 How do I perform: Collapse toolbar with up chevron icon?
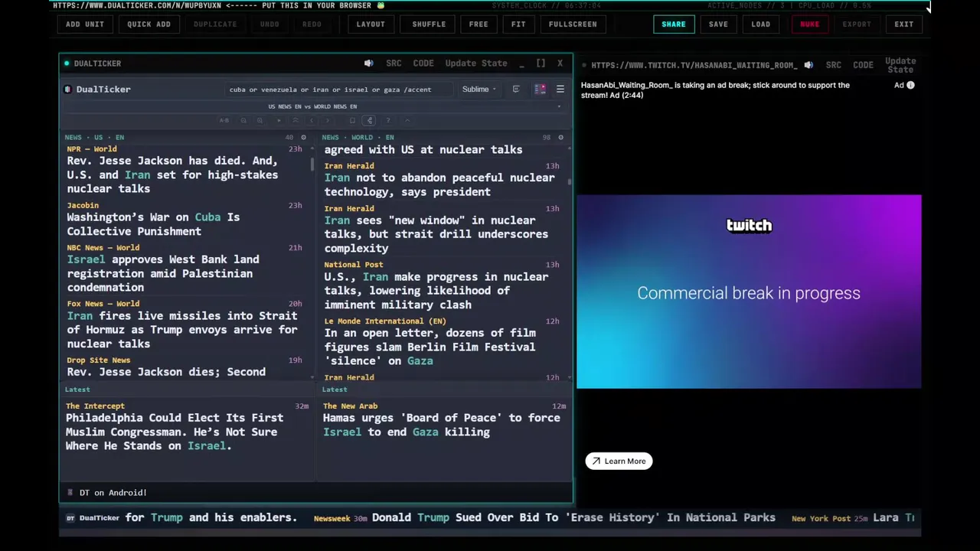(407, 120)
